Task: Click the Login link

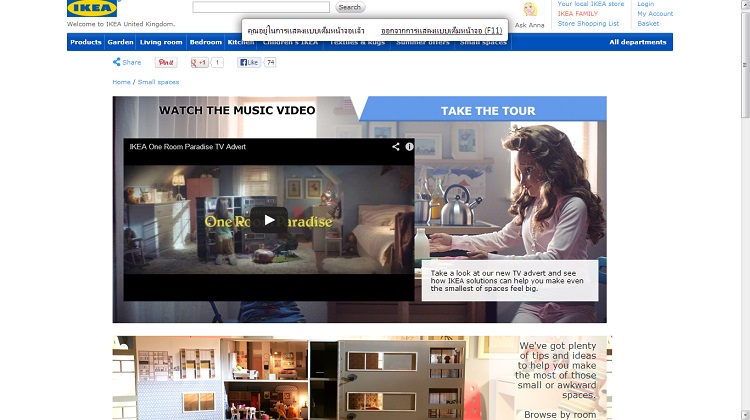Action: 645,4
